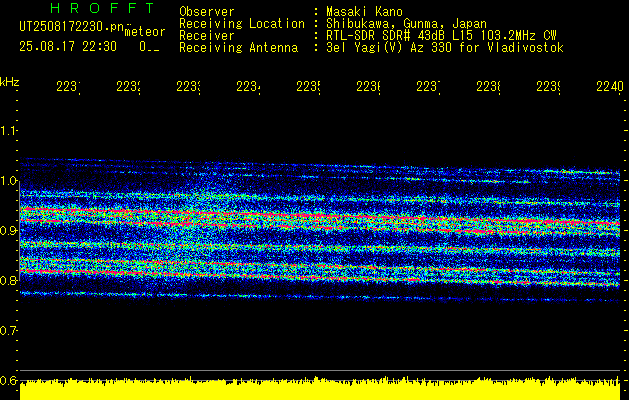The width and height of the screenshot is (629, 400).
Task: Click the 2238 time marker
Action: [489, 86]
